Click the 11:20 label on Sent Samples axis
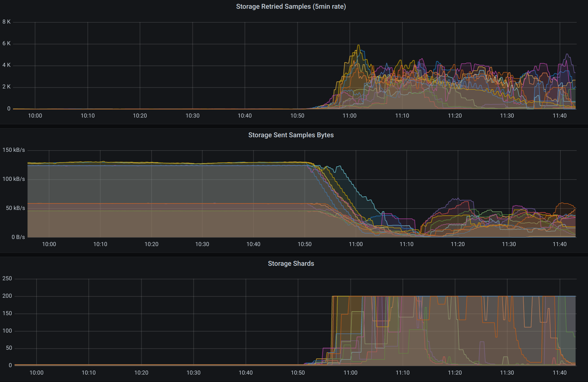 (x=458, y=244)
